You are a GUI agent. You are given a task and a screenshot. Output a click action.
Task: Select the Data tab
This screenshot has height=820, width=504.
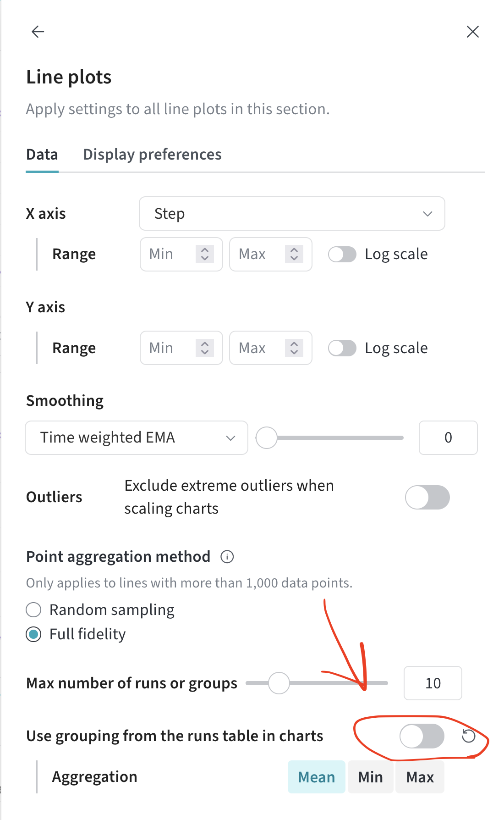point(42,155)
